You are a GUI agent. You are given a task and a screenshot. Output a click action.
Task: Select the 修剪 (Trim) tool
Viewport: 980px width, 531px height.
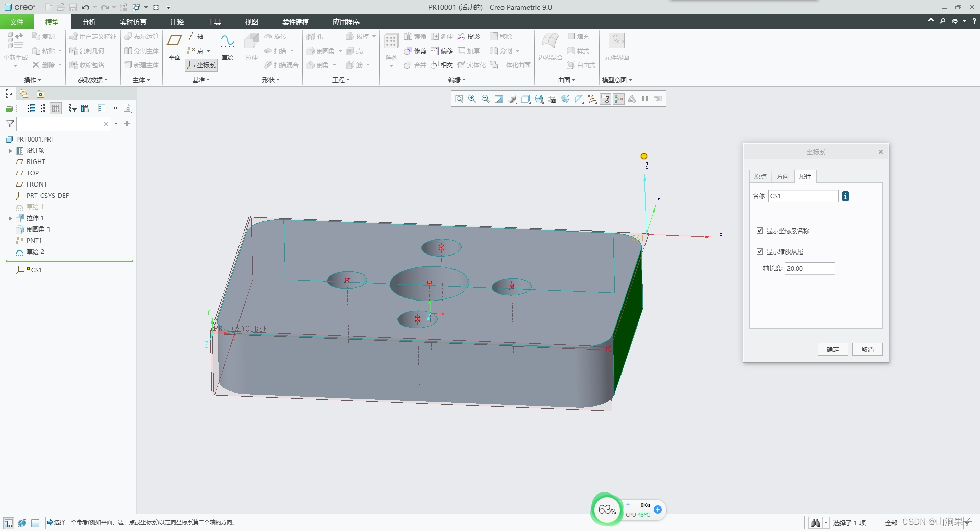(x=415, y=51)
